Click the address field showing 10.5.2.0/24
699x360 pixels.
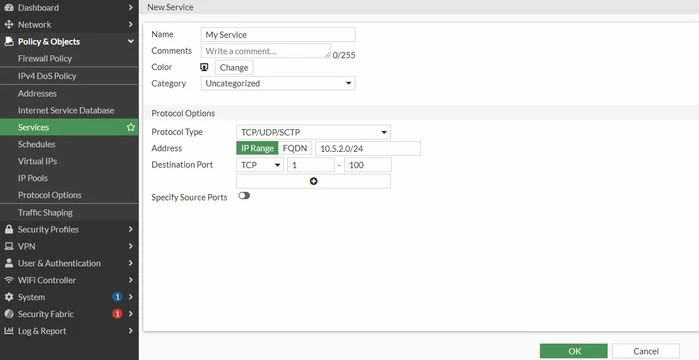click(x=368, y=148)
